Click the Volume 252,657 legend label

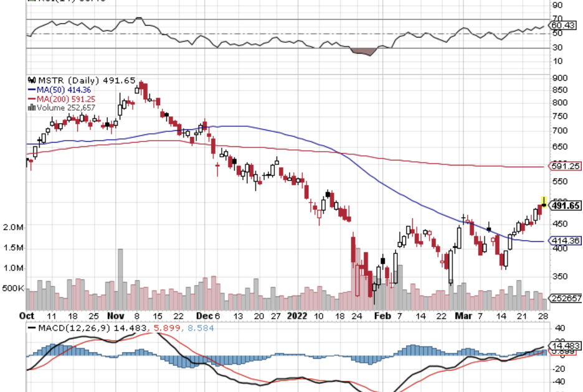[65, 107]
